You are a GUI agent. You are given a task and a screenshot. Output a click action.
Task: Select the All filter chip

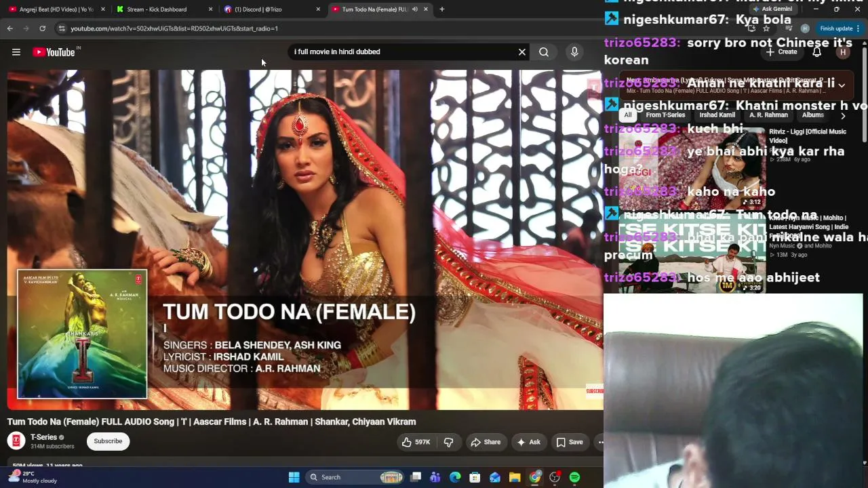click(x=628, y=115)
